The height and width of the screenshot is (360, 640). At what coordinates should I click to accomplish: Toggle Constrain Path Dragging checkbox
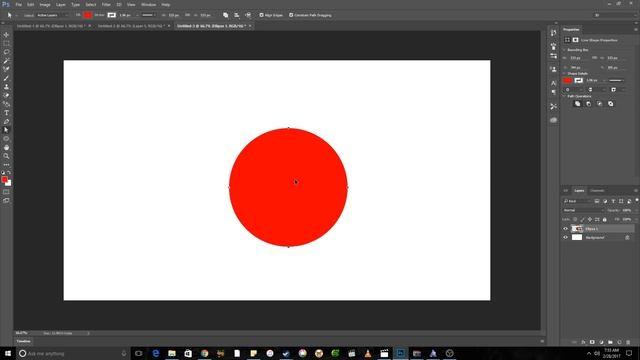(291, 15)
